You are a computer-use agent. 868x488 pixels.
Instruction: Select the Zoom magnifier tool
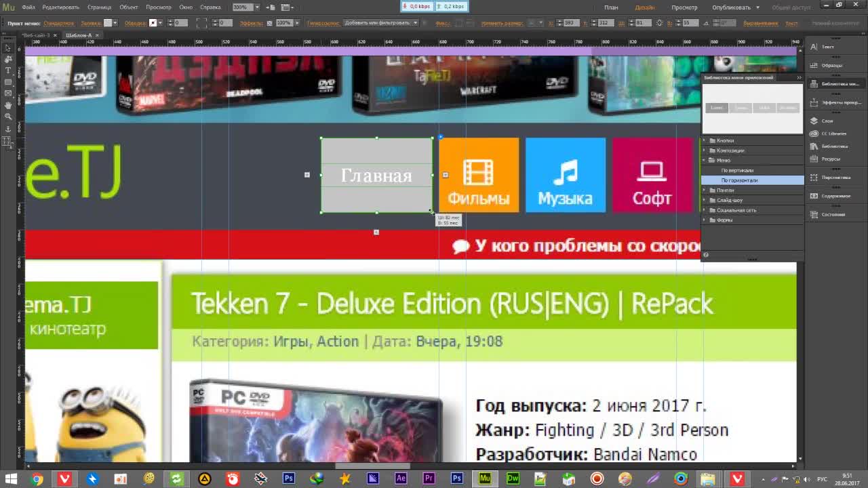[x=7, y=117]
